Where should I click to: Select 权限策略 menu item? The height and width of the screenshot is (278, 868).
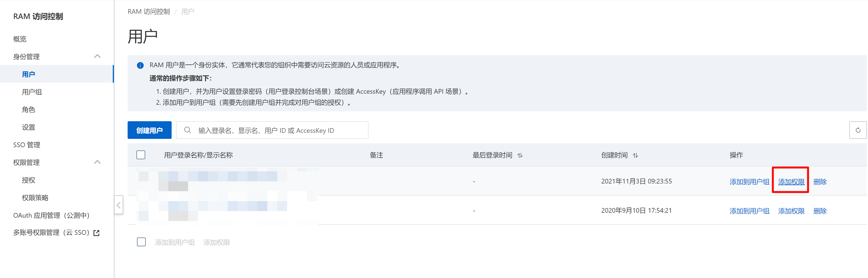point(35,198)
